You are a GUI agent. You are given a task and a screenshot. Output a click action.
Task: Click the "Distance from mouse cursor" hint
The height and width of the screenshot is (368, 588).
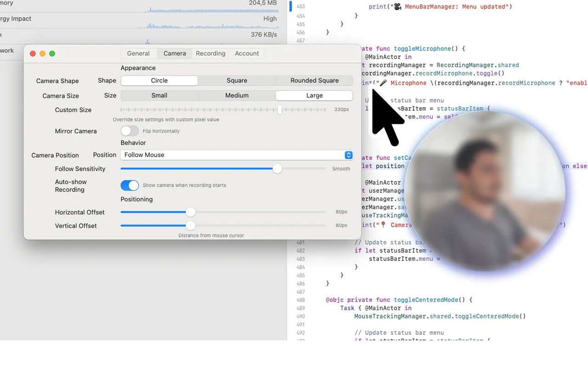pyautogui.click(x=211, y=236)
